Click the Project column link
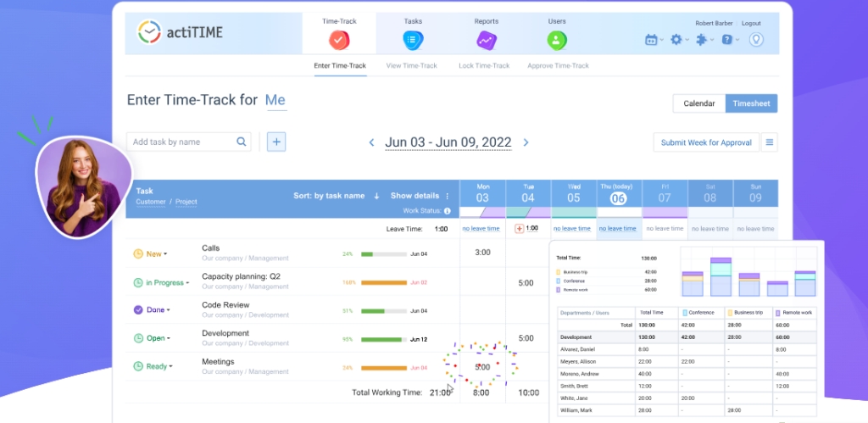 tap(186, 202)
